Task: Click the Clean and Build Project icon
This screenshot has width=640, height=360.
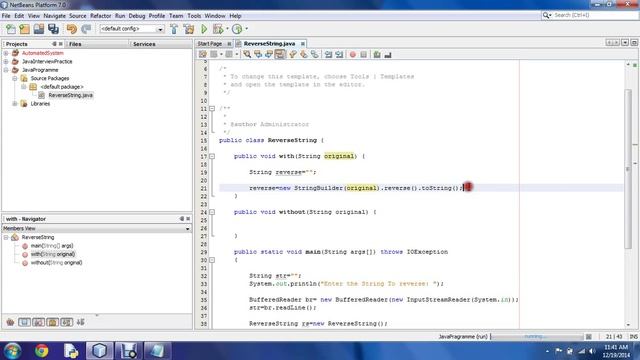Action: click(189, 29)
